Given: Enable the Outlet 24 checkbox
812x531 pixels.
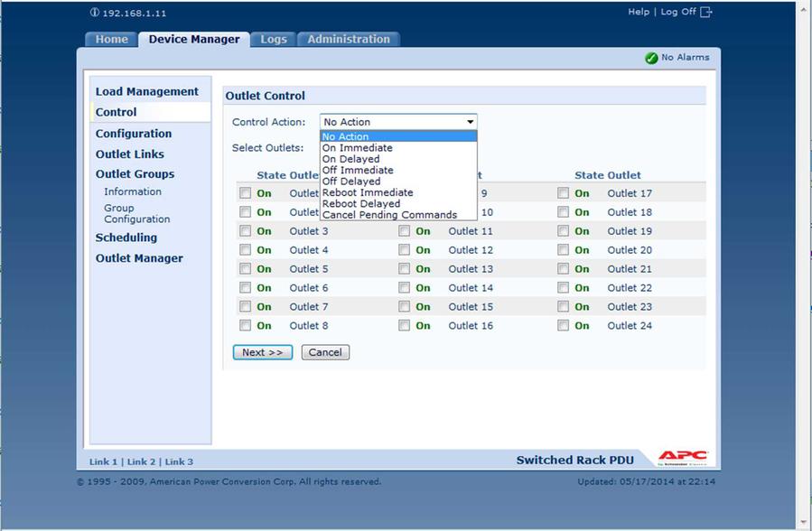Looking at the screenshot, I should [x=563, y=326].
